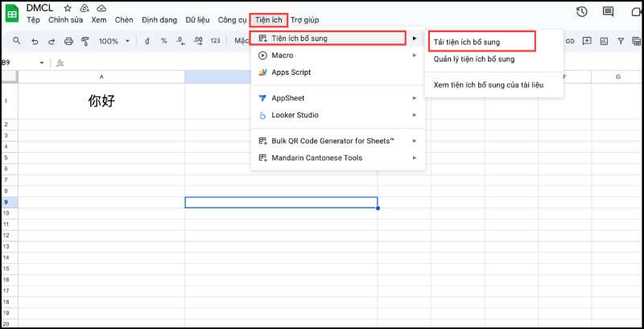Select the column A header
644x329 pixels.
pyautogui.click(x=101, y=76)
